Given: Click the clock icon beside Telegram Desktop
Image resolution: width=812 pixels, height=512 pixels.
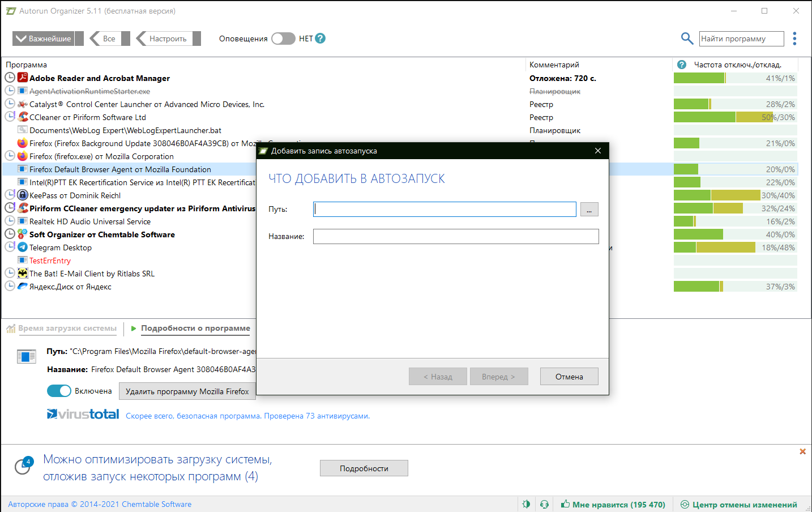Looking at the screenshot, I should [10, 247].
